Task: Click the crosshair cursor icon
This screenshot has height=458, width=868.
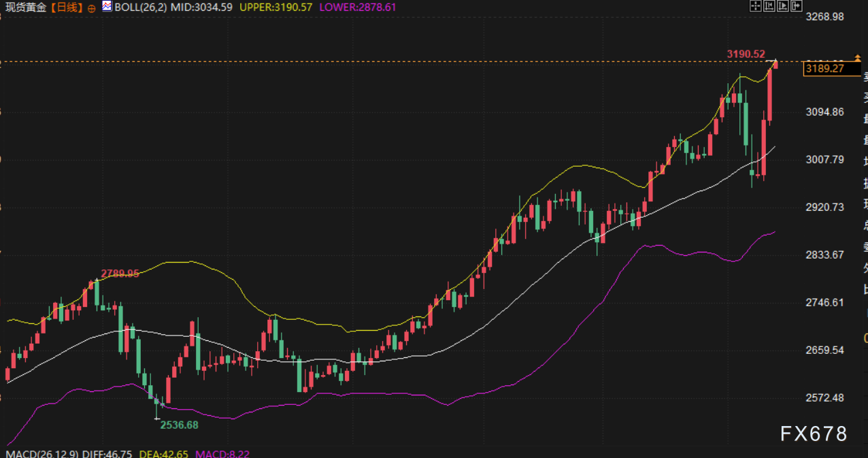Action: (755, 6)
